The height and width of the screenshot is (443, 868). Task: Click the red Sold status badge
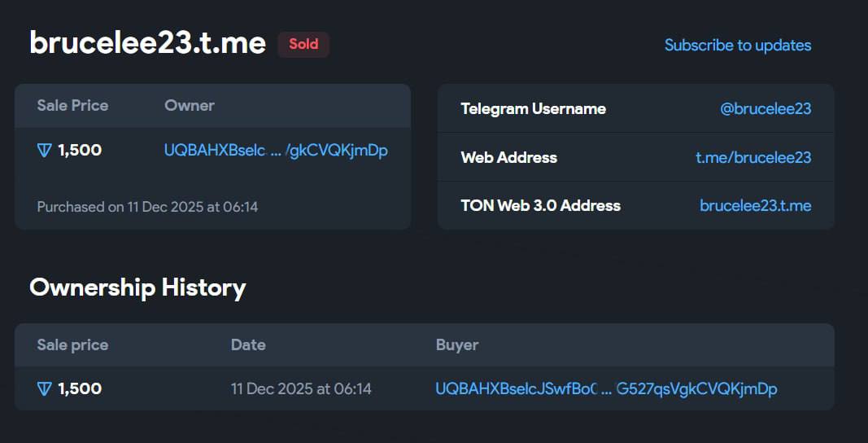303,44
